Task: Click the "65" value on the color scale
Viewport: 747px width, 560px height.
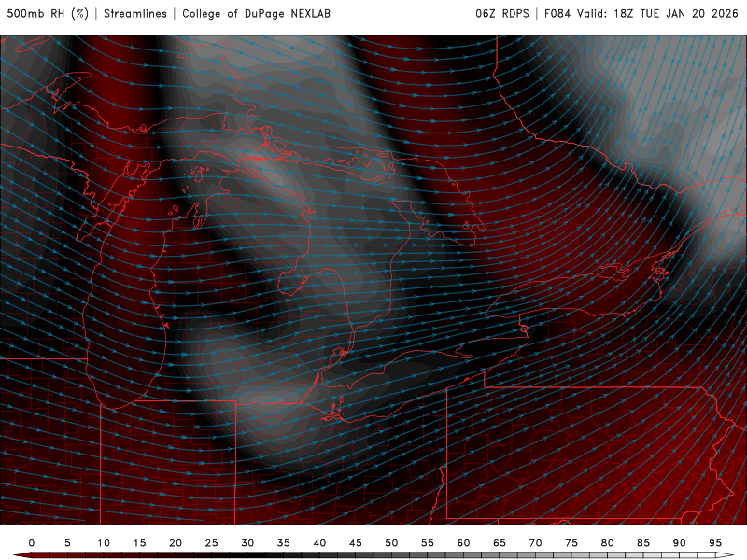Action: click(x=500, y=543)
